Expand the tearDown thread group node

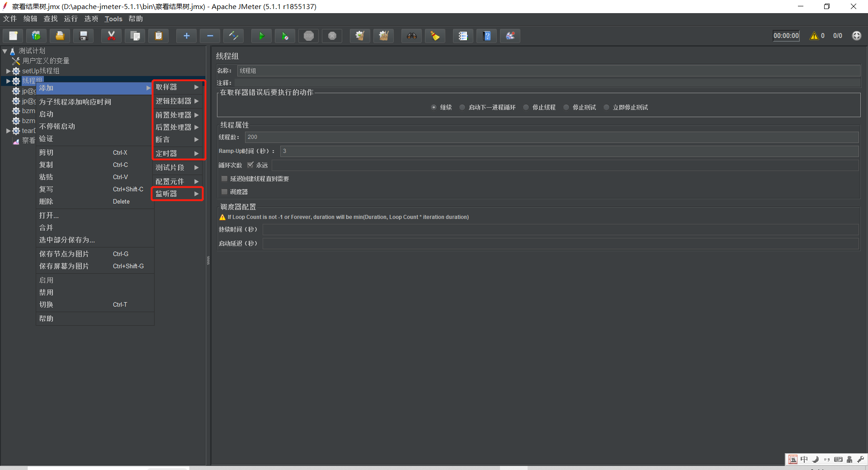pos(8,131)
